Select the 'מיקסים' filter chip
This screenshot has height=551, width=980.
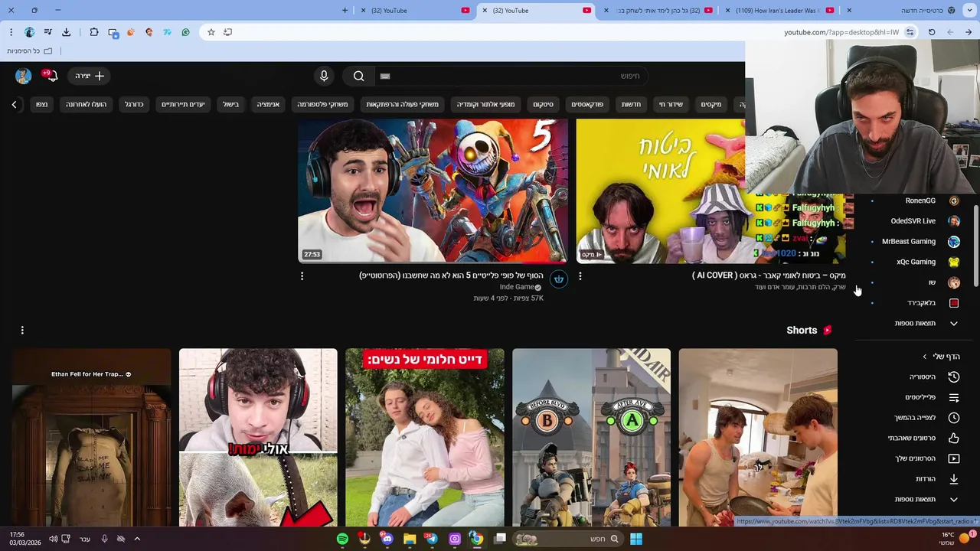(x=711, y=104)
